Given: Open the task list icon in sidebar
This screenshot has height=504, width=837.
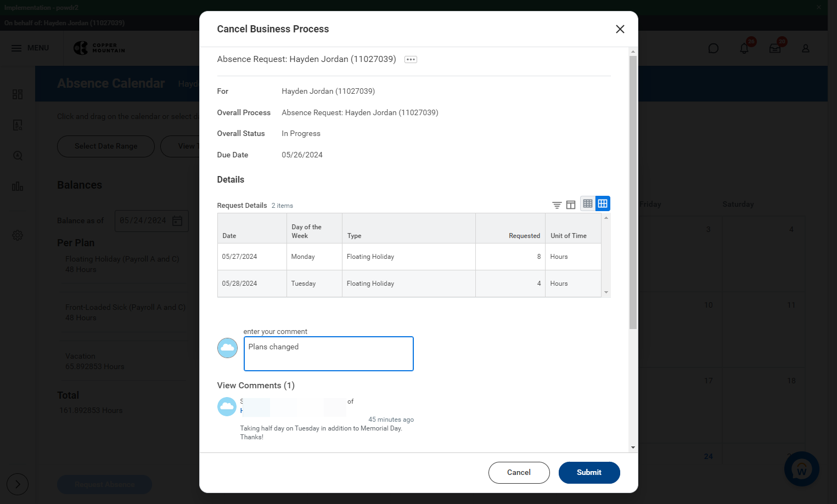Looking at the screenshot, I should (18, 125).
